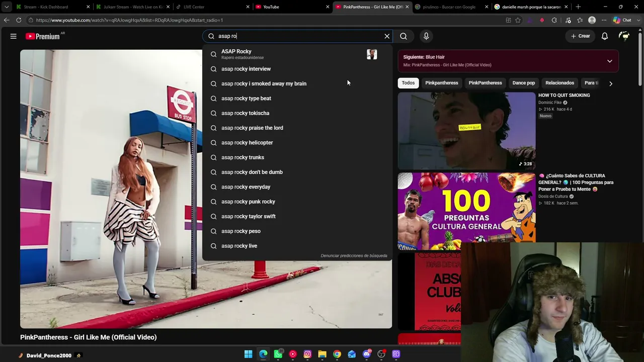Choose suggestion asap rocky interview

pos(297,69)
